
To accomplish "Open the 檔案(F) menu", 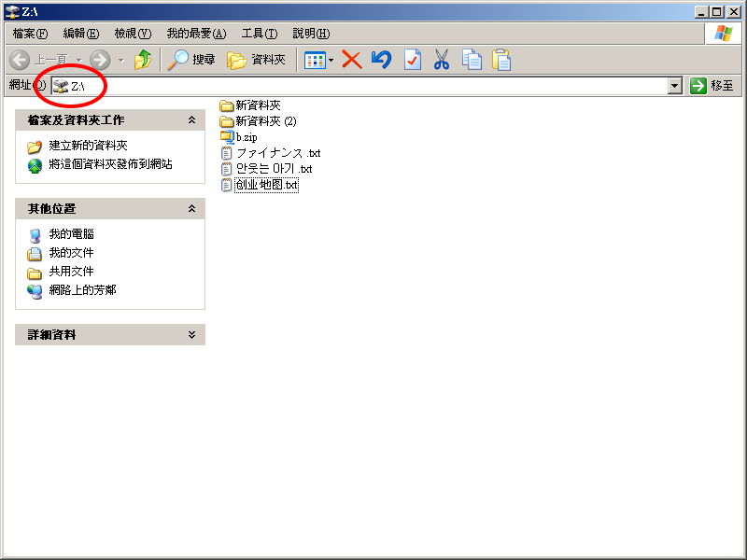I will pyautogui.click(x=30, y=34).
